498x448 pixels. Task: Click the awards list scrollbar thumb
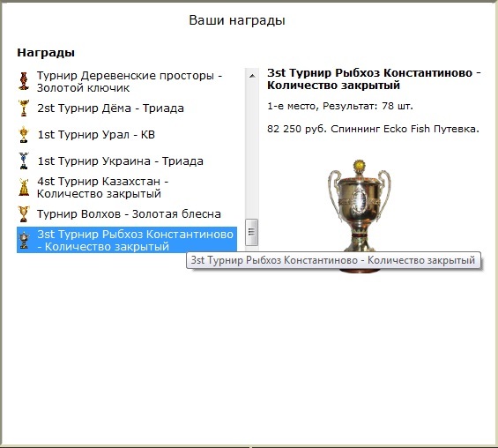(x=251, y=232)
